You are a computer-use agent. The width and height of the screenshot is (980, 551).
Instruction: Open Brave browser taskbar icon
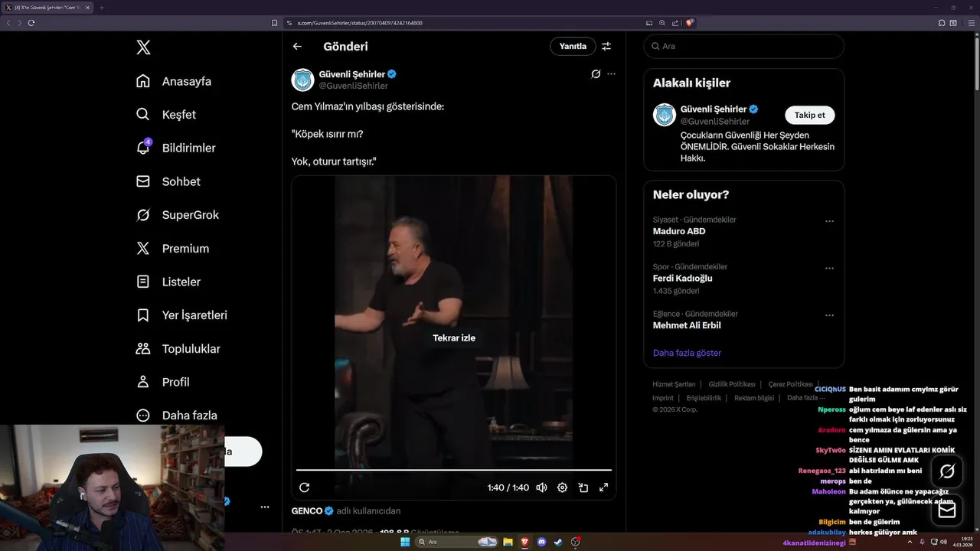click(524, 542)
